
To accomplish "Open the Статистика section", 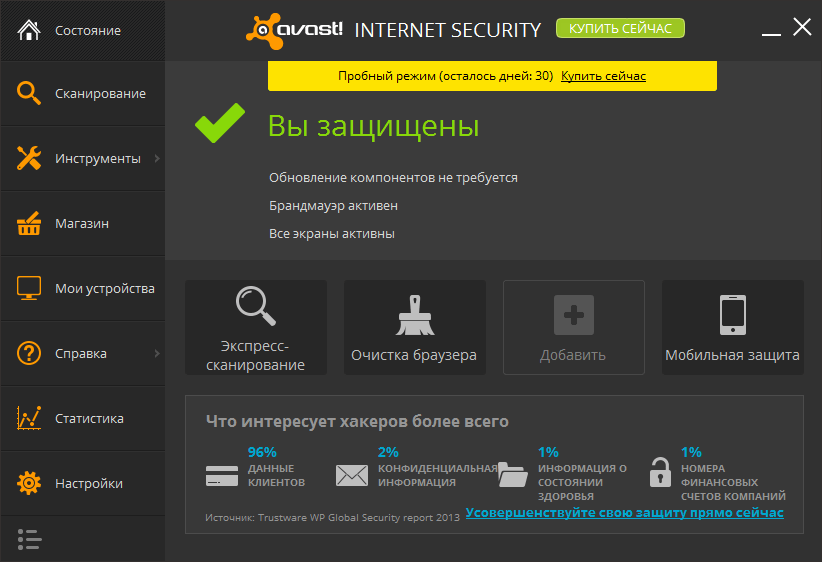I will tap(83, 418).
